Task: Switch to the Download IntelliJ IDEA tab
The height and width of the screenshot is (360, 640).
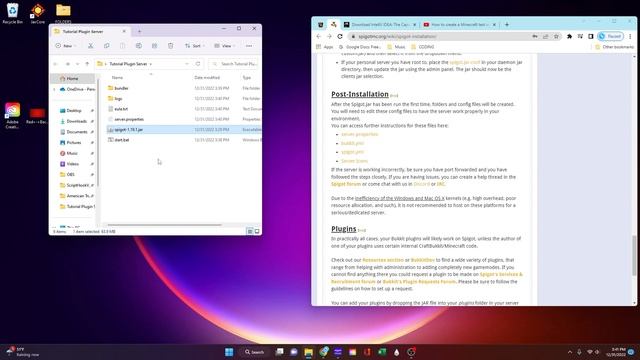Action: point(380,24)
